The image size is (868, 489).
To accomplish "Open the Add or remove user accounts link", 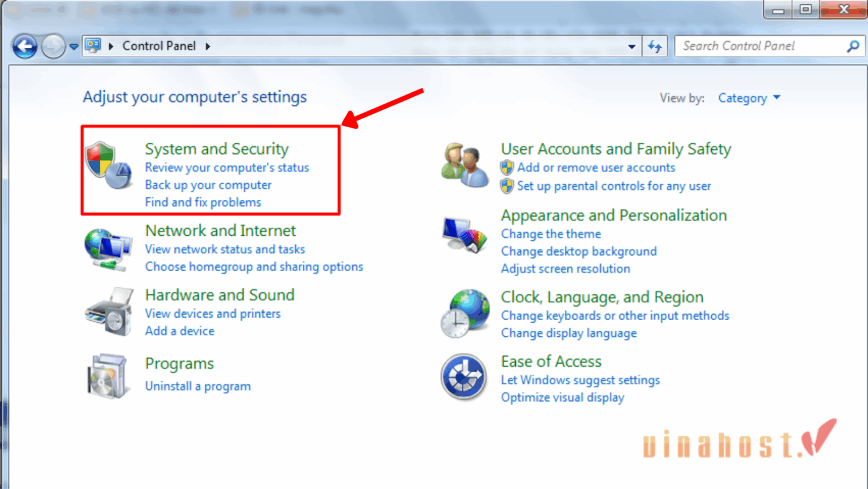I will (596, 168).
